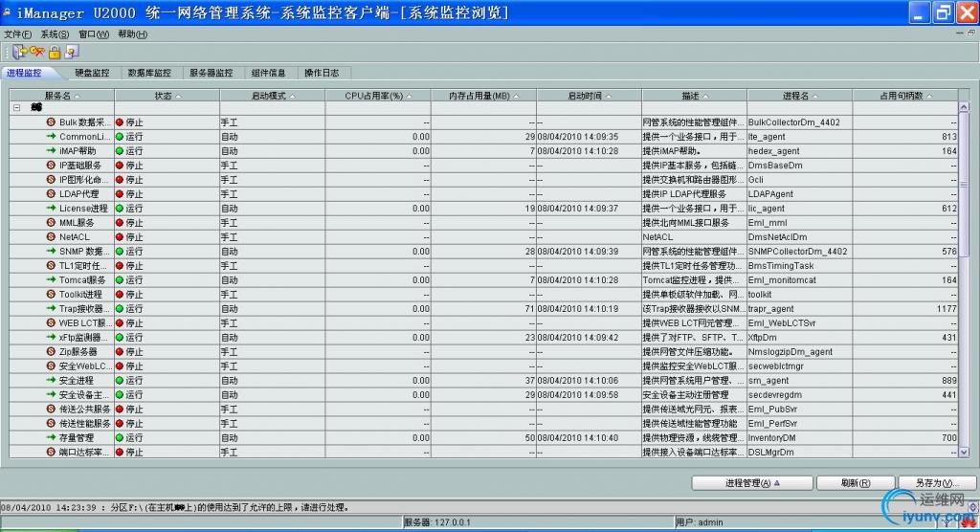Viewport: 980px width, 532px height.
Task: Collapse the root tree node minus box
Action: [x=17, y=108]
